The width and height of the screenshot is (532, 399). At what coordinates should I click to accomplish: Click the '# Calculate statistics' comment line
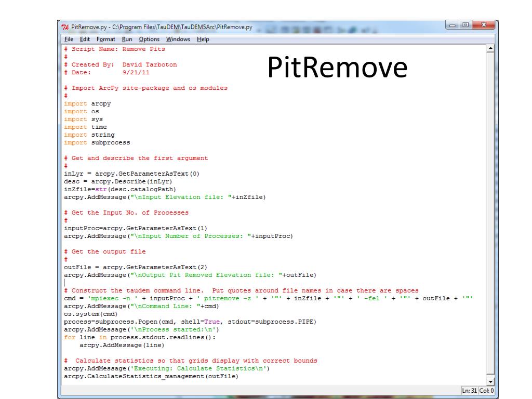[191, 361]
